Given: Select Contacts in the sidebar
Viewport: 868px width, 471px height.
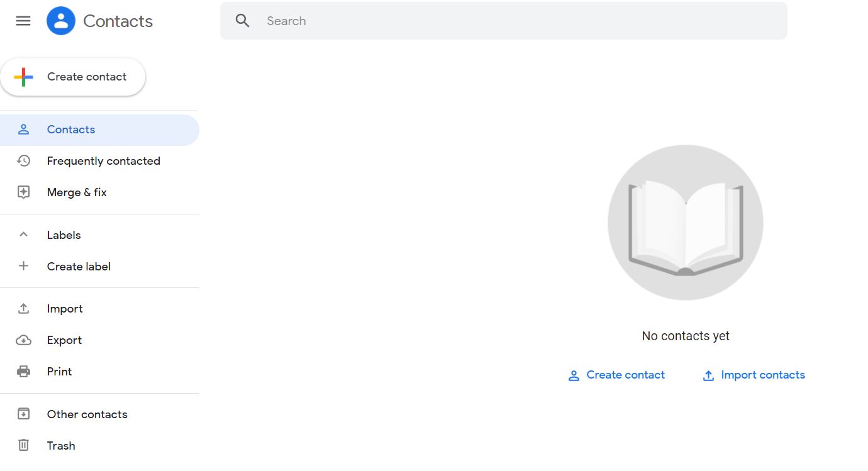Looking at the screenshot, I should [x=70, y=129].
